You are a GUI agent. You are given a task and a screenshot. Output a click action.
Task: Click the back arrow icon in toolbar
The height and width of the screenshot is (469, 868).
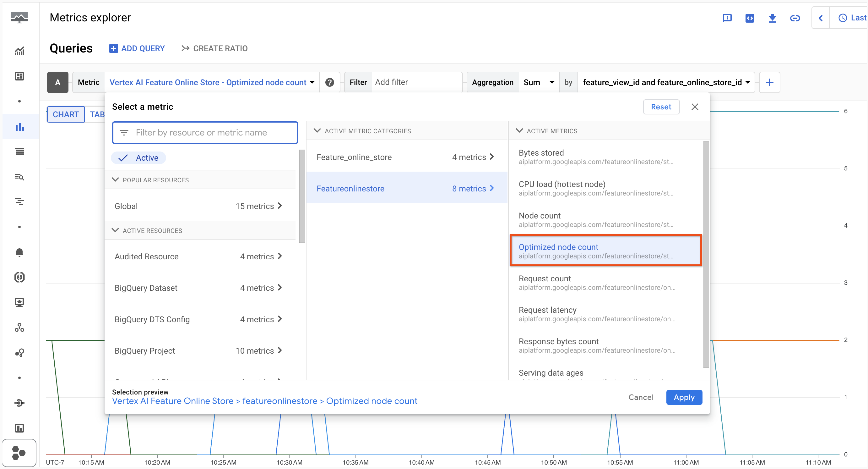[820, 17]
